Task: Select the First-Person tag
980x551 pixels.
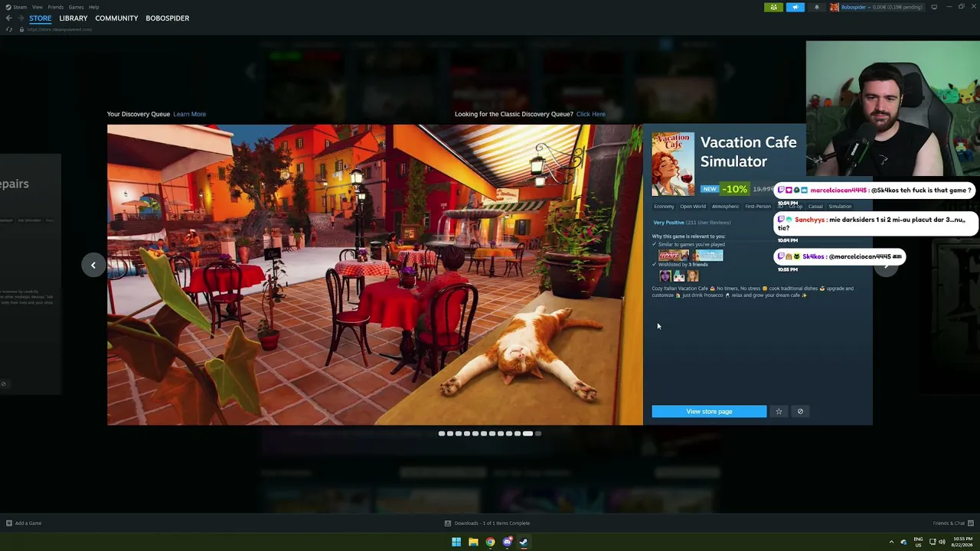Action: point(758,207)
